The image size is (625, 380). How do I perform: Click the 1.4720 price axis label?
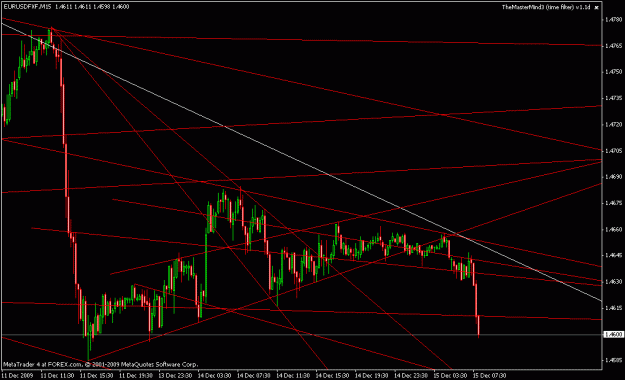coord(613,124)
